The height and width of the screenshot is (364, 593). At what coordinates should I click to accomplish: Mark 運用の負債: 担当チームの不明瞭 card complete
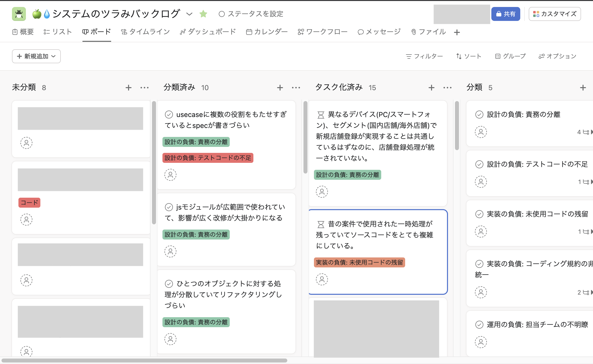pos(479,325)
